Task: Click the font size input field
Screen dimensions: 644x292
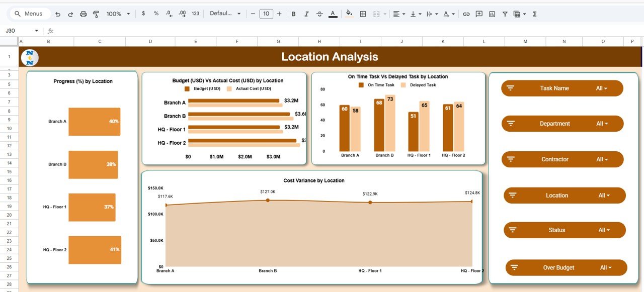Action: 266,14
